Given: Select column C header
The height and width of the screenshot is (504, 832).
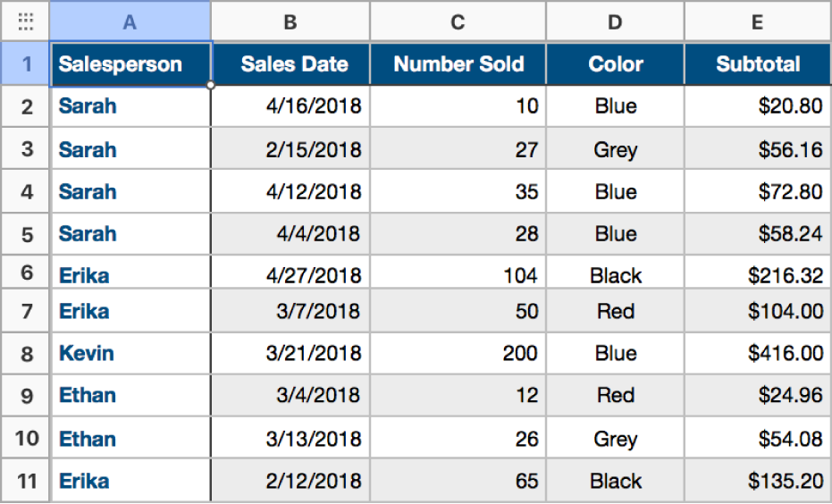Looking at the screenshot, I should coord(458,21).
